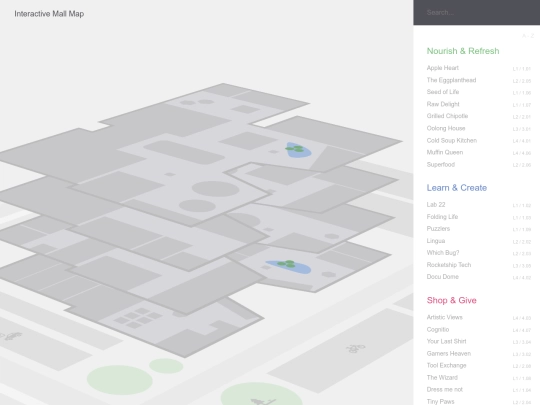Viewport: 540px width, 405px height.
Task: Select The Wizard entry
Action: point(479,377)
